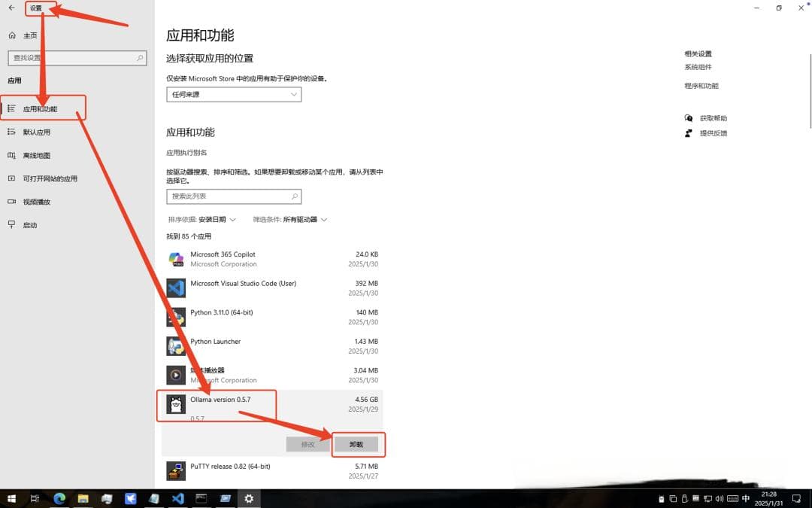812x508 pixels.
Task: Click the volume speaker tray icon
Action: [x=720, y=499]
